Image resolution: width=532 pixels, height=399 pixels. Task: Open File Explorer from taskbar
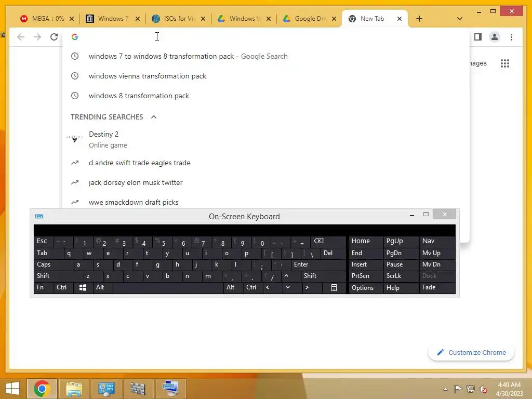74,389
